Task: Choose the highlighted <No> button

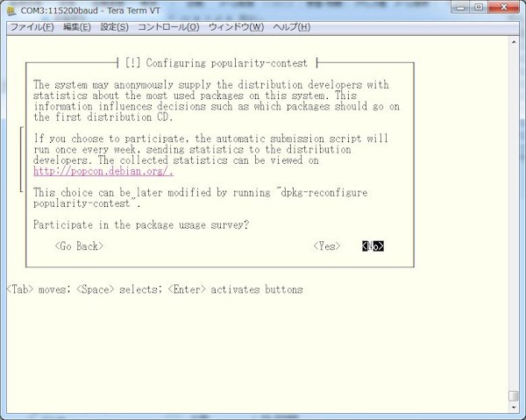Action: pyautogui.click(x=373, y=246)
